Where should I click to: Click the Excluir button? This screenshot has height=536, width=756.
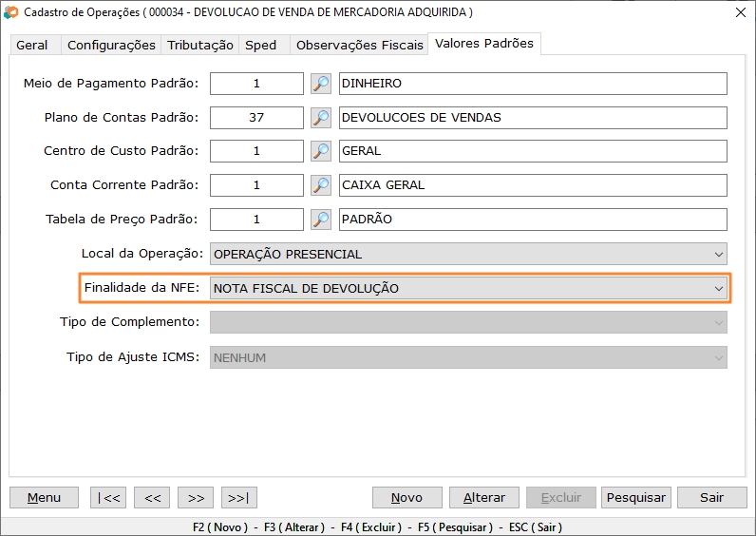coord(561,497)
